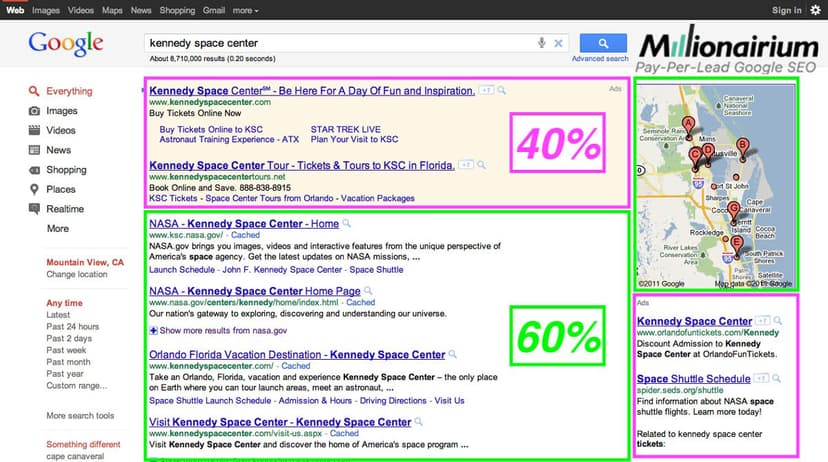Open settings gear icon at top right
The image size is (828, 462).
click(x=815, y=10)
